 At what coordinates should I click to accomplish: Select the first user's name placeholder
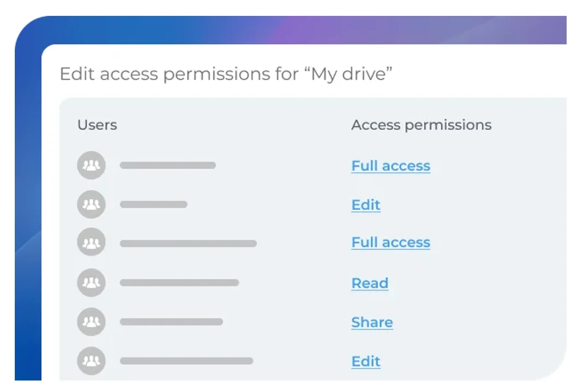click(x=168, y=165)
